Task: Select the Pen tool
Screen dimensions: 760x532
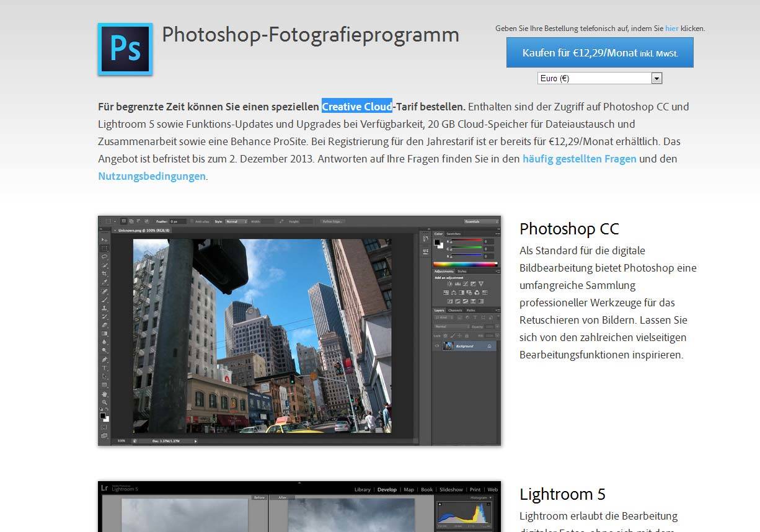Action: [x=104, y=359]
